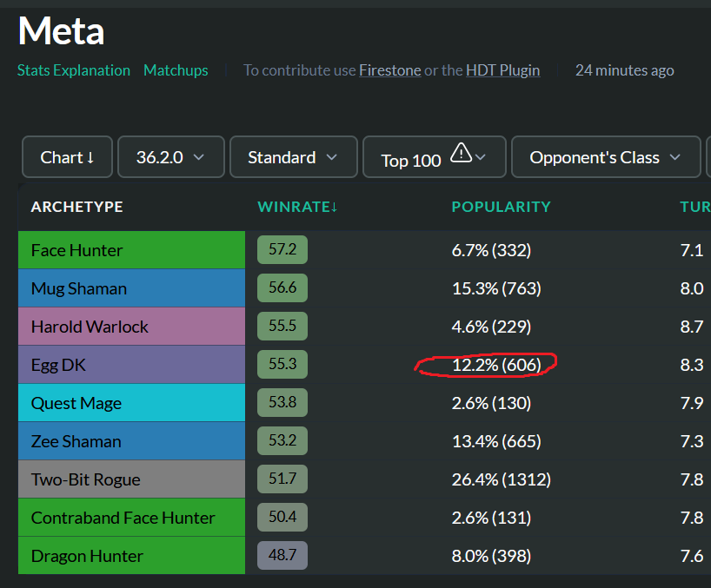Sort table by the Popularity column header

[x=501, y=207]
